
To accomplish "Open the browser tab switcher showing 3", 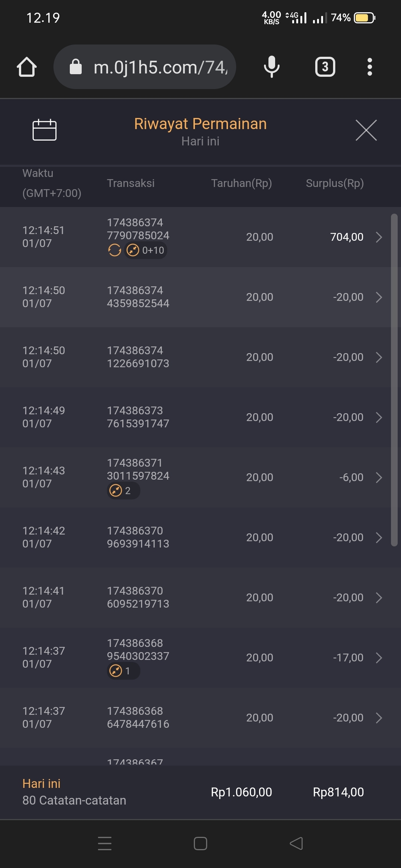I will point(325,67).
